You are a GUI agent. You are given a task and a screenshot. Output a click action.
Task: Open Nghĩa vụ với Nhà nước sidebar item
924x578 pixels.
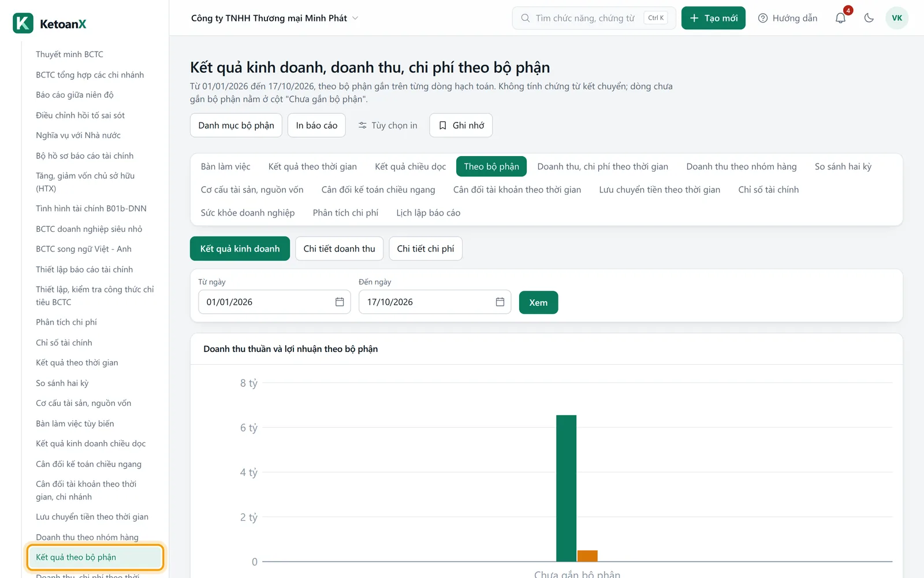[x=78, y=135]
